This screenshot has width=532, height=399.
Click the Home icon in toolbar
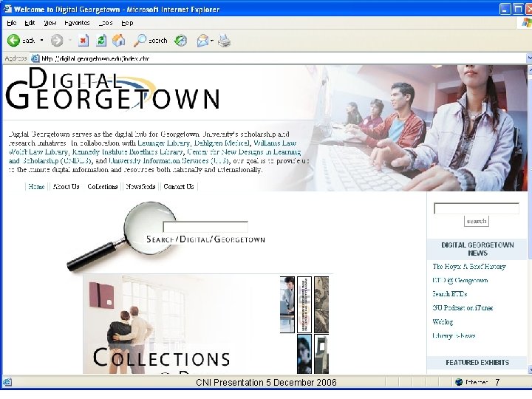click(x=118, y=41)
